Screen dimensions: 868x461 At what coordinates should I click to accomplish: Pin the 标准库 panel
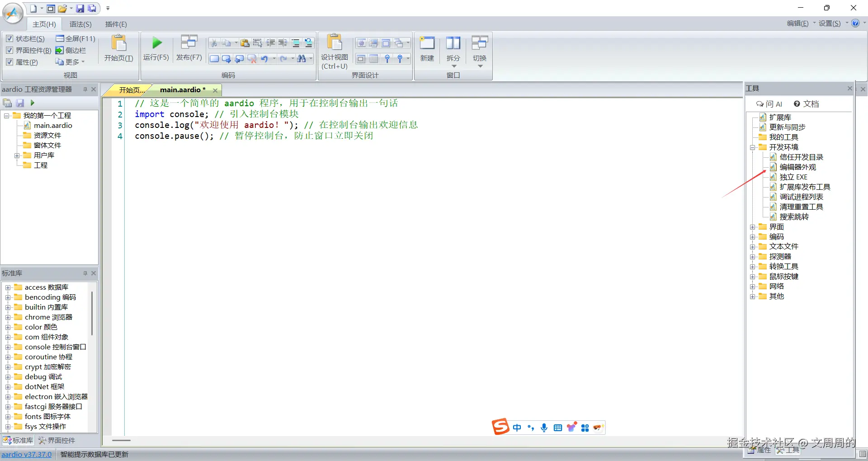click(x=85, y=273)
